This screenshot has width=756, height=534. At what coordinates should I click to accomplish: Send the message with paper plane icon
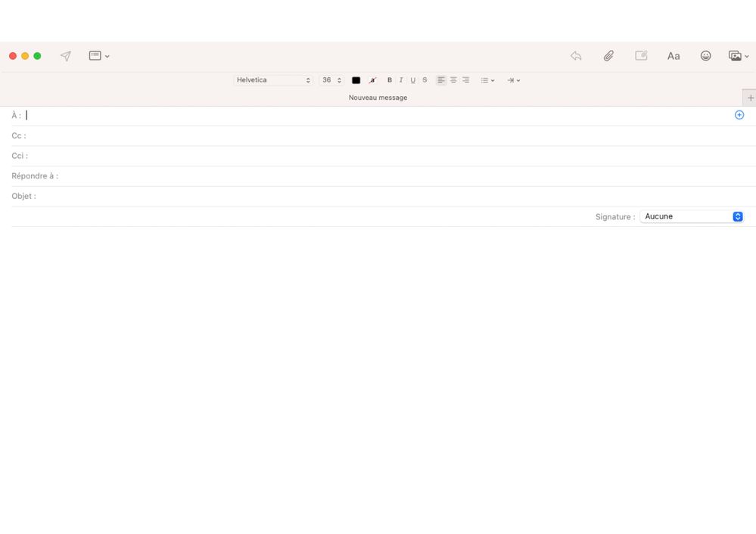pos(66,56)
